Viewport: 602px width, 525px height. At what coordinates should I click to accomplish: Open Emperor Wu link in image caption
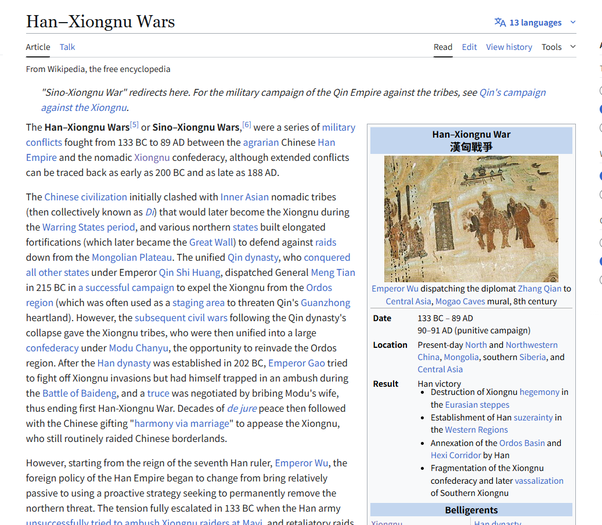click(x=395, y=289)
